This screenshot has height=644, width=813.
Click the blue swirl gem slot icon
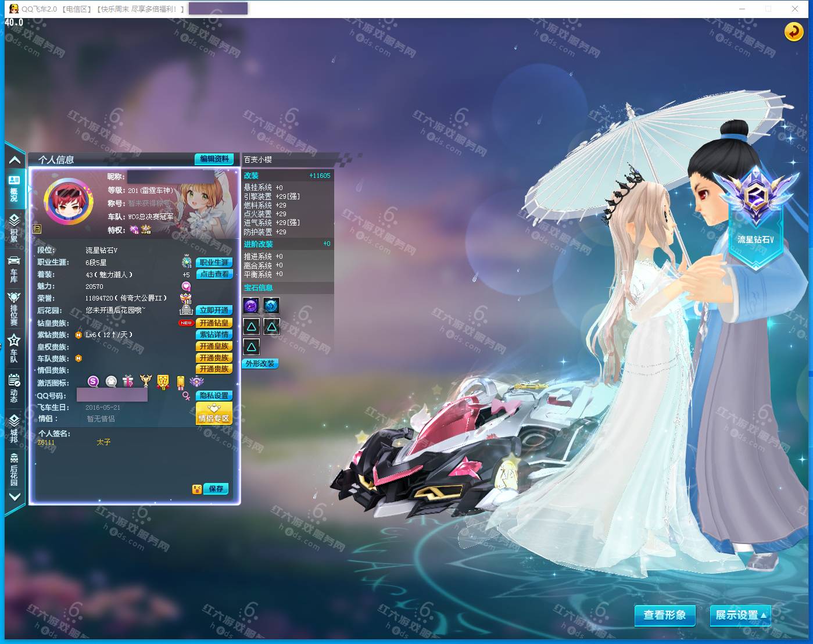click(x=271, y=305)
